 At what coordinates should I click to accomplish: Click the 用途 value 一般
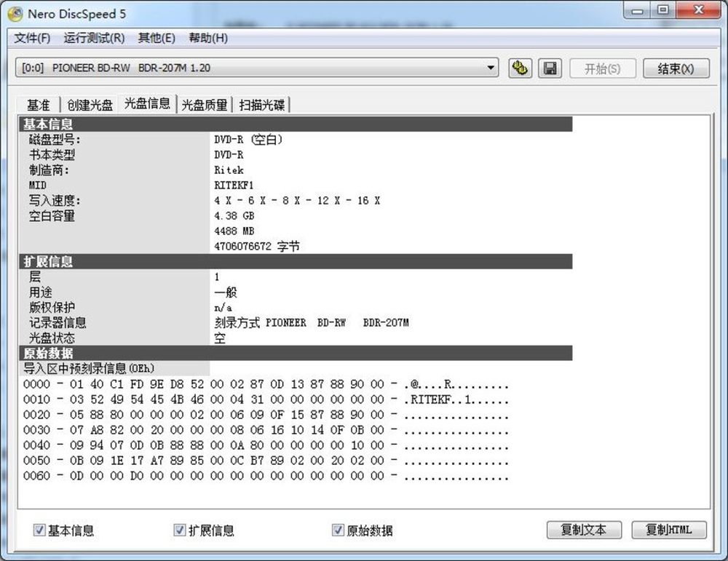[x=226, y=293]
